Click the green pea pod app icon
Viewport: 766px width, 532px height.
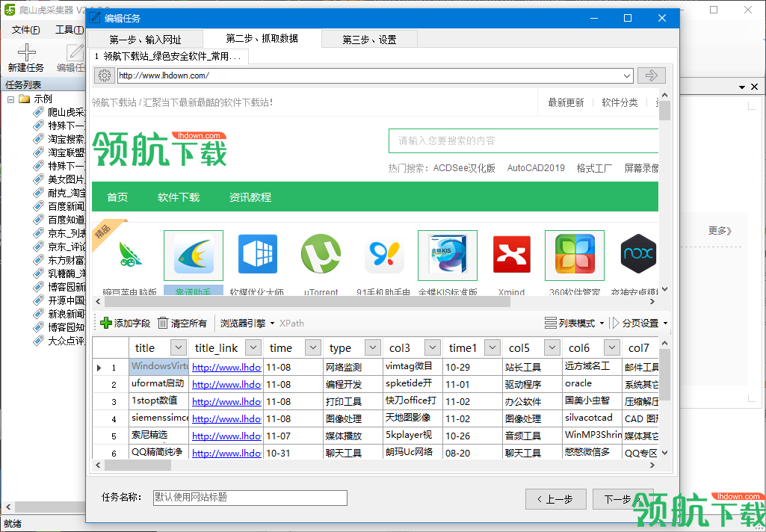pos(130,254)
